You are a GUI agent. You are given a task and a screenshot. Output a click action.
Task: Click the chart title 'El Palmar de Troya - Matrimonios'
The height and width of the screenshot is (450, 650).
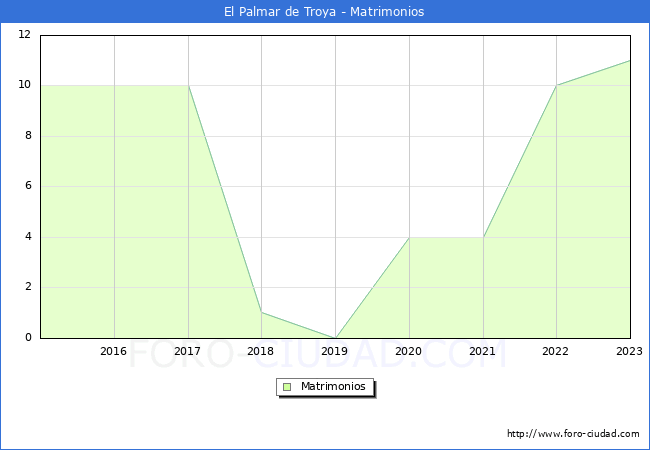click(324, 12)
